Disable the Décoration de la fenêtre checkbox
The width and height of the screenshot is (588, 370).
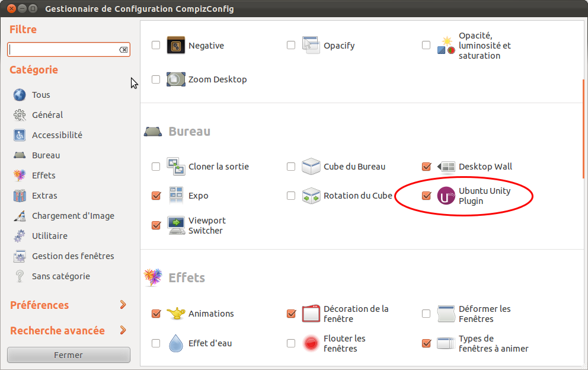(291, 314)
